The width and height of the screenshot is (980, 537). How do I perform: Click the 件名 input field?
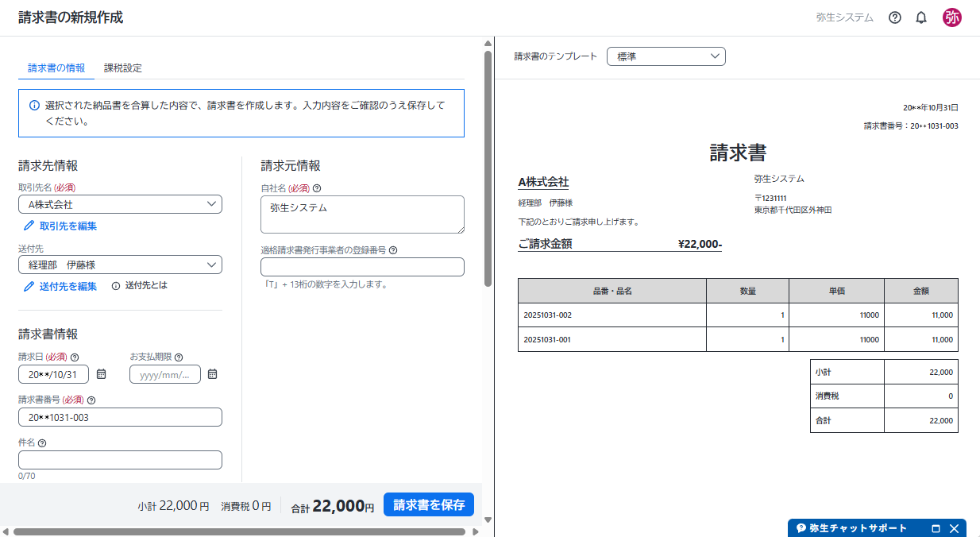point(120,460)
